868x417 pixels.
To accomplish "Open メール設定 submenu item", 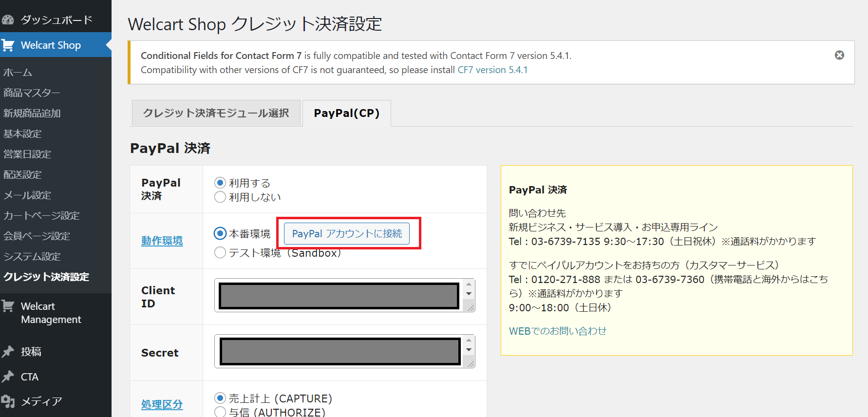I will pyautogui.click(x=27, y=195).
